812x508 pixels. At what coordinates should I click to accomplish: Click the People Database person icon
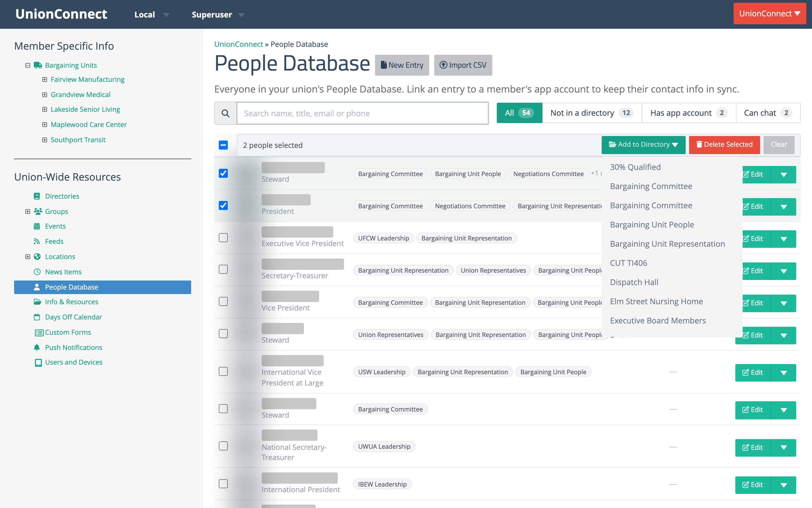(37, 287)
